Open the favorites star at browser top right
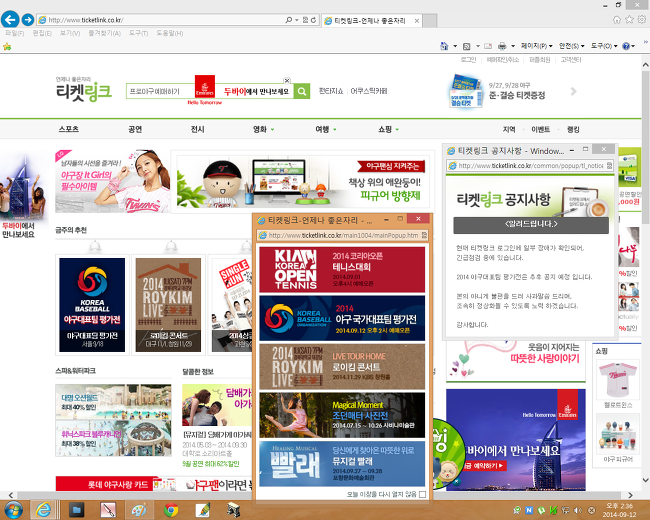650x520 pixels. tap(629, 19)
